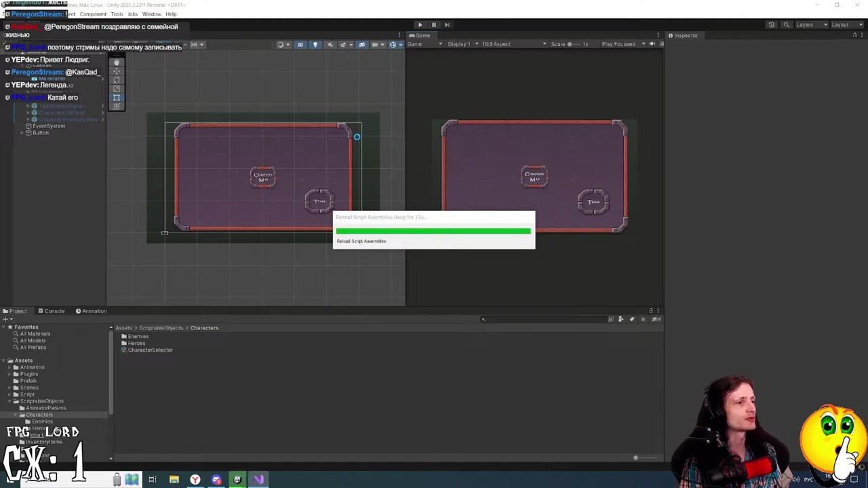Pause the game with the Pause button
The image size is (868, 488).
click(433, 25)
